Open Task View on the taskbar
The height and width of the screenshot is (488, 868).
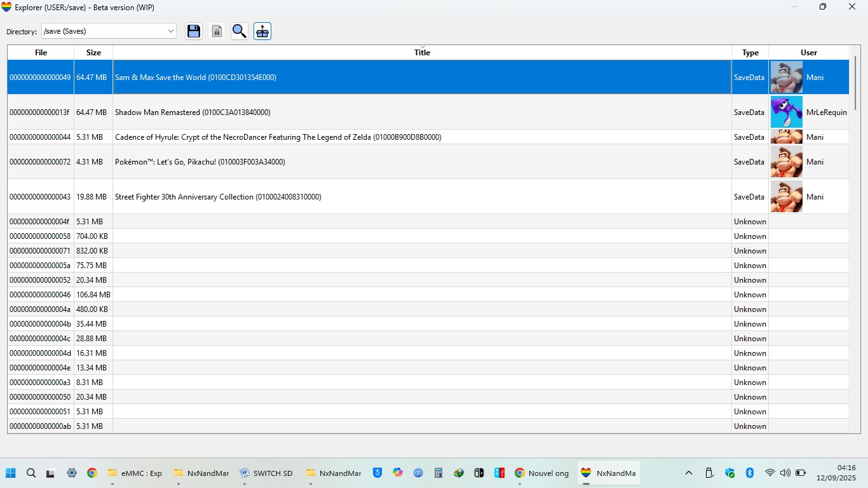point(50,473)
